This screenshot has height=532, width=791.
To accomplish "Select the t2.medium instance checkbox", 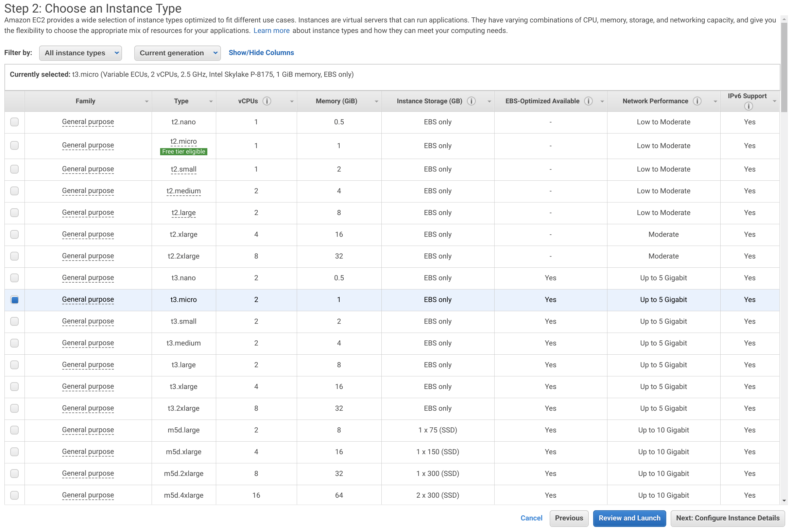I will click(14, 191).
